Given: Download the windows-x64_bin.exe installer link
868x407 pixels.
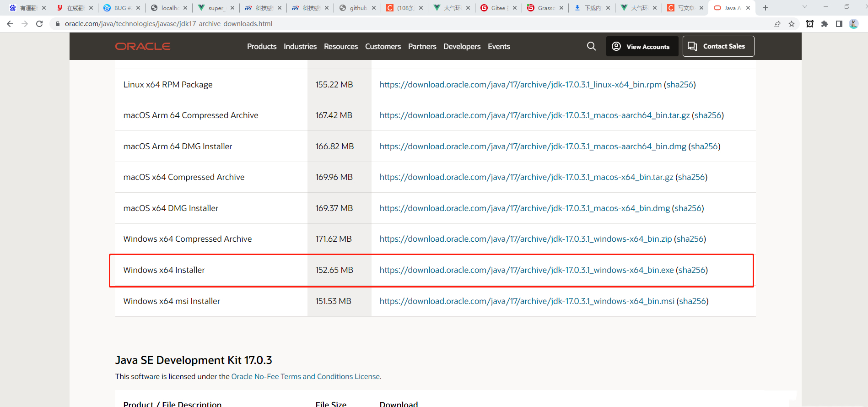Looking at the screenshot, I should click(527, 270).
